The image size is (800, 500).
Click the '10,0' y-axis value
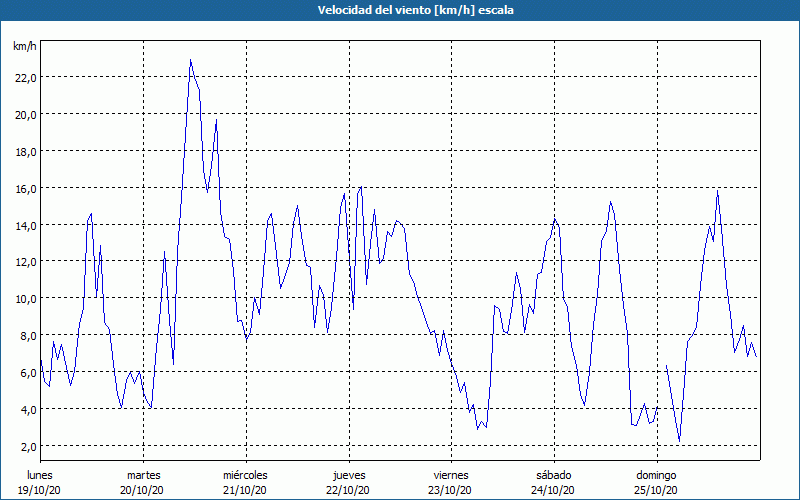click(x=25, y=298)
